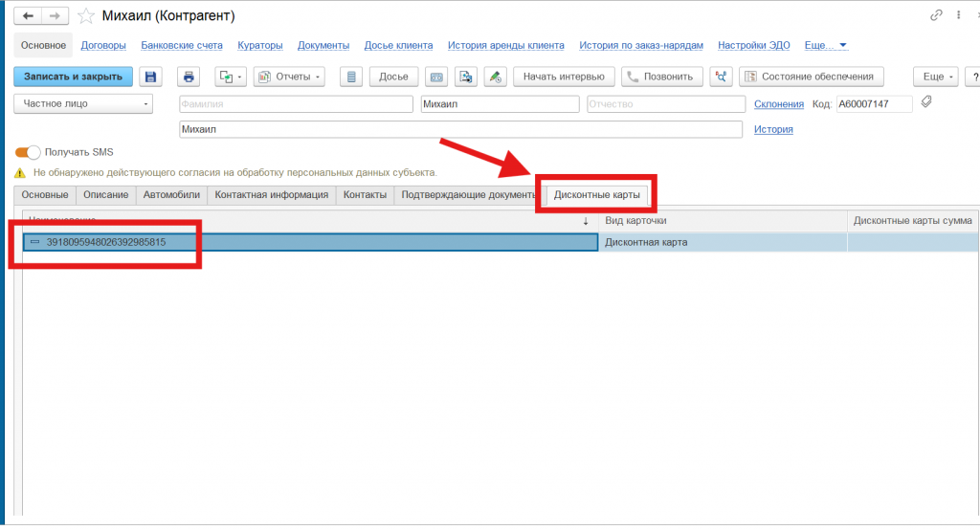Image resolution: width=980 pixels, height=530 pixels.
Task: Expand the Отчеты dropdown button
Action: (x=289, y=77)
